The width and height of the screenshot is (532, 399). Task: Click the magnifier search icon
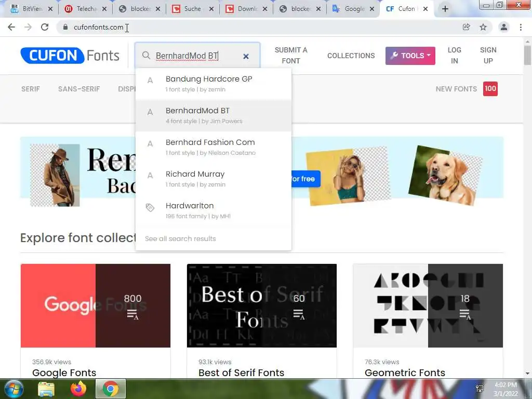(x=146, y=55)
